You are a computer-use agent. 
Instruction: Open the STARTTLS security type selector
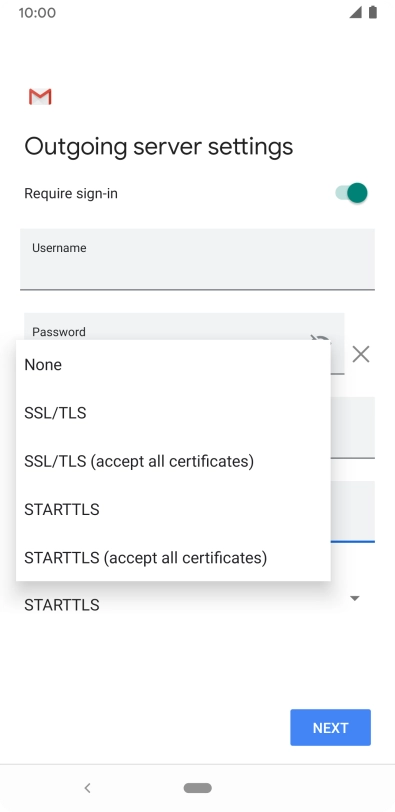[197, 604]
